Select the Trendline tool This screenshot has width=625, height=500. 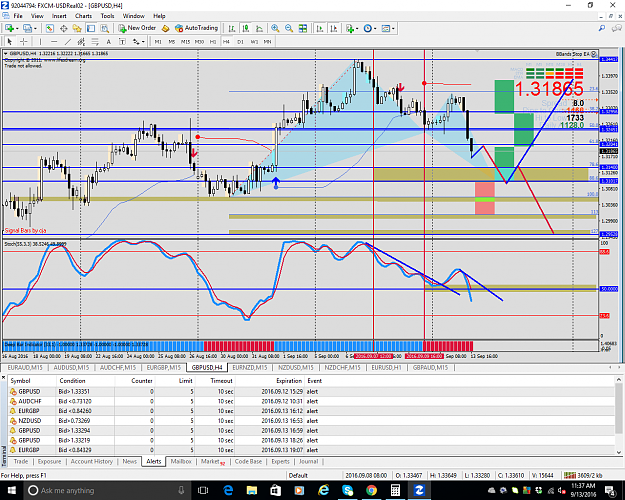pos(68,41)
